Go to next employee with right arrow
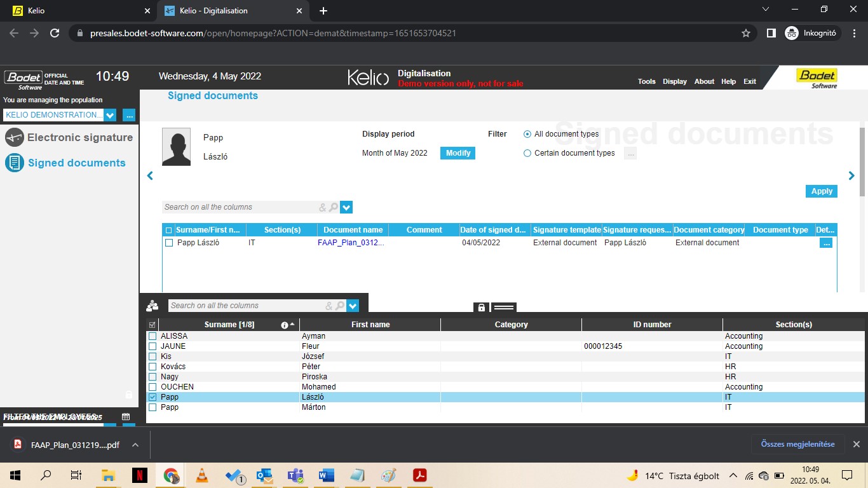Screen dimensions: 868x488 [851, 176]
